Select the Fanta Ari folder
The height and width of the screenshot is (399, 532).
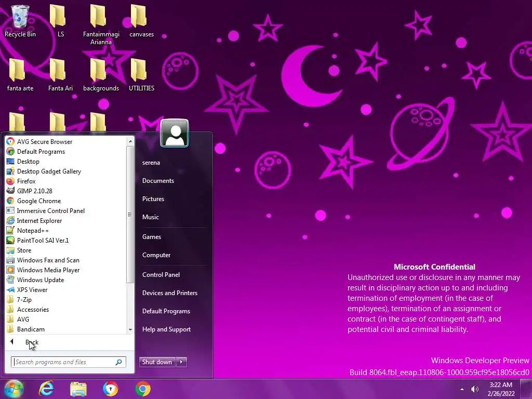point(60,75)
